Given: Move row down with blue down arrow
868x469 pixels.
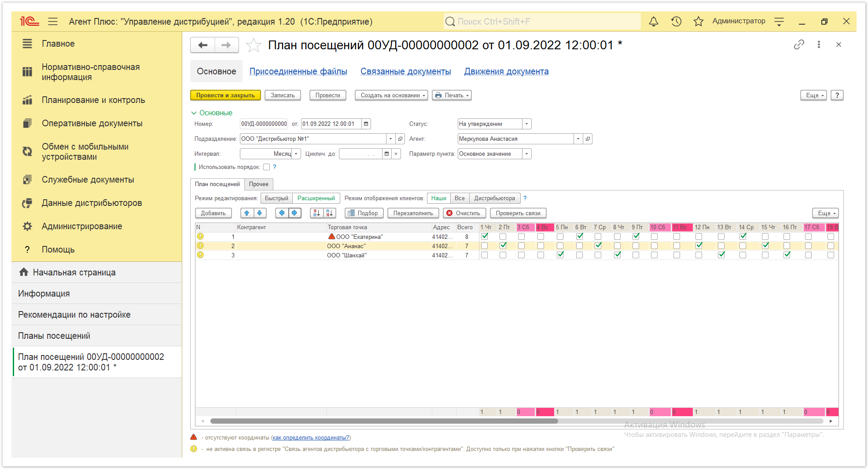Looking at the screenshot, I should [260, 213].
